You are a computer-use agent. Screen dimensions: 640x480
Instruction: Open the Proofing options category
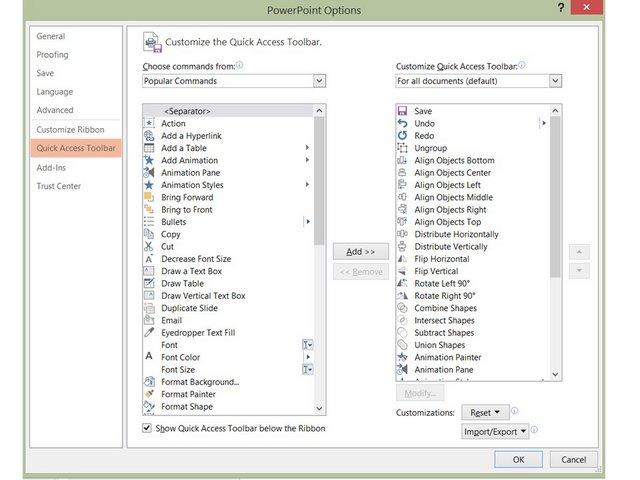pos(52,55)
